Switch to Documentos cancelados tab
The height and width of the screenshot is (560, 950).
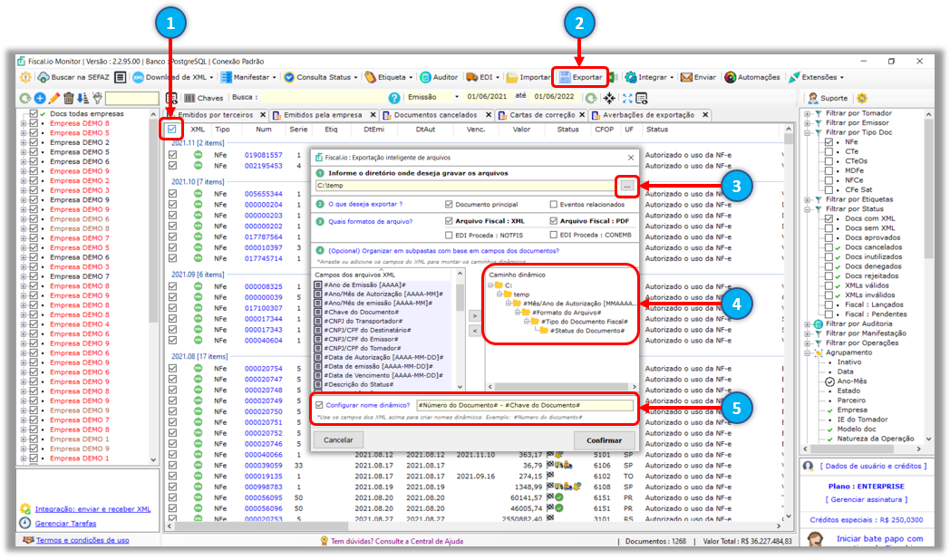[x=435, y=115]
